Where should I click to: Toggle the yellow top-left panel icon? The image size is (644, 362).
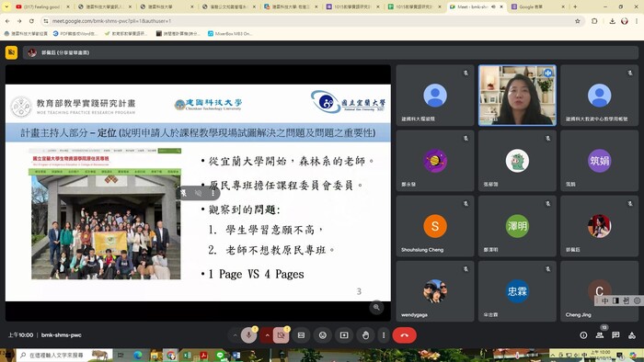coord(11,52)
